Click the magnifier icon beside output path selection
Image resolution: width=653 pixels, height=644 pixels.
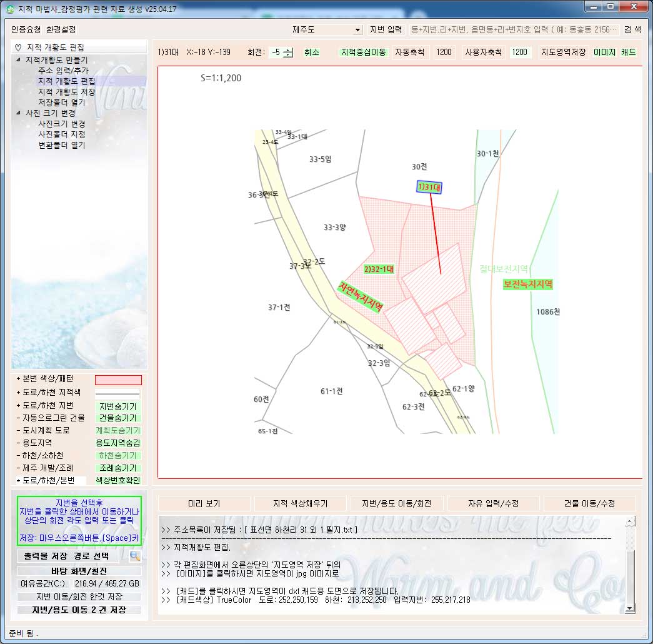[x=134, y=556]
